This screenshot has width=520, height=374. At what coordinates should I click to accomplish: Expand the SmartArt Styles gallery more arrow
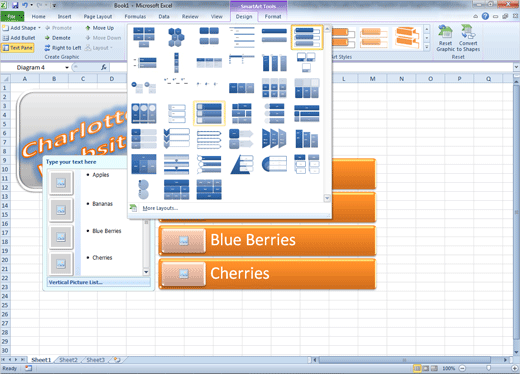click(x=427, y=47)
